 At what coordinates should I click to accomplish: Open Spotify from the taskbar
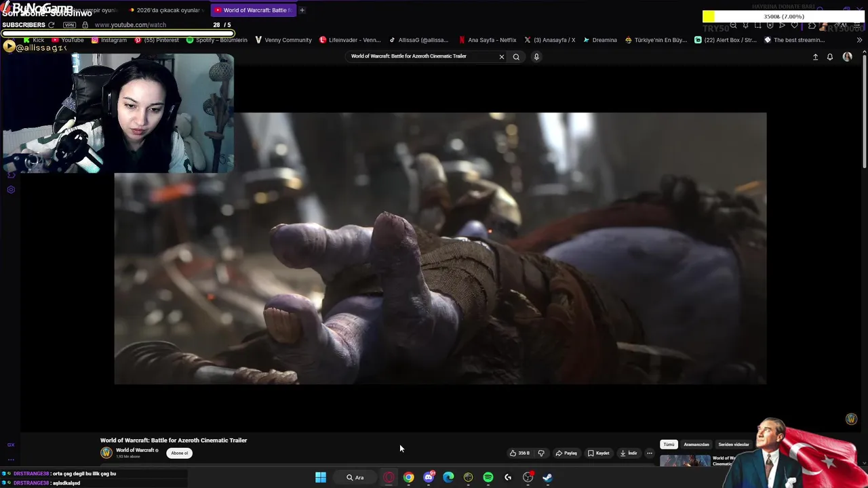[x=488, y=477]
